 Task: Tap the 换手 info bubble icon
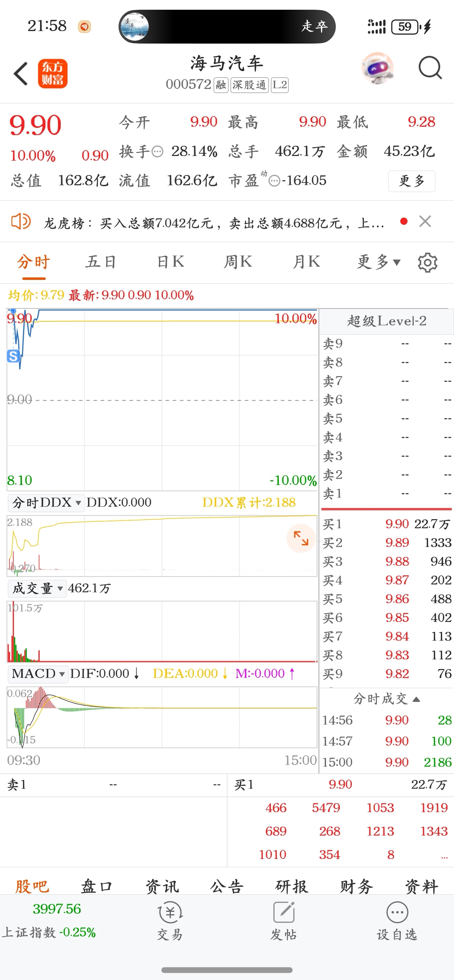(x=157, y=152)
